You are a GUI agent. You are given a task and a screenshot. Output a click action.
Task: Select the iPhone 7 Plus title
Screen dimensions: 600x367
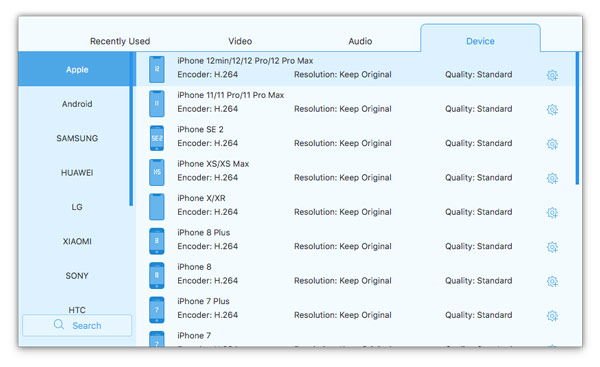[x=203, y=301]
